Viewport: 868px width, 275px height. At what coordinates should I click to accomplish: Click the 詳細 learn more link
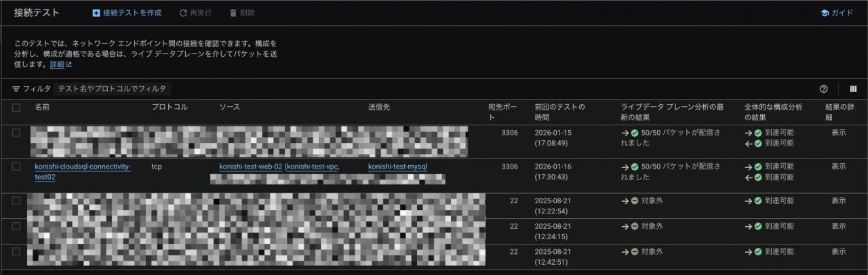(x=57, y=64)
